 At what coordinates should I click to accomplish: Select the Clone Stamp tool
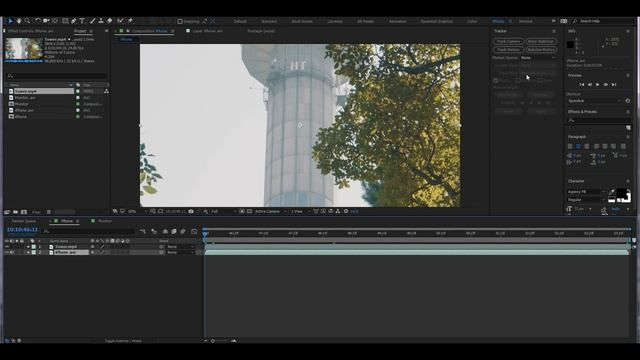click(x=101, y=21)
